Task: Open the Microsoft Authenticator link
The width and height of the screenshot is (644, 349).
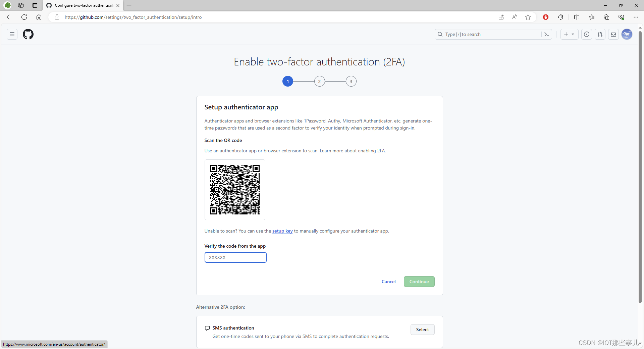Action: coord(367,121)
